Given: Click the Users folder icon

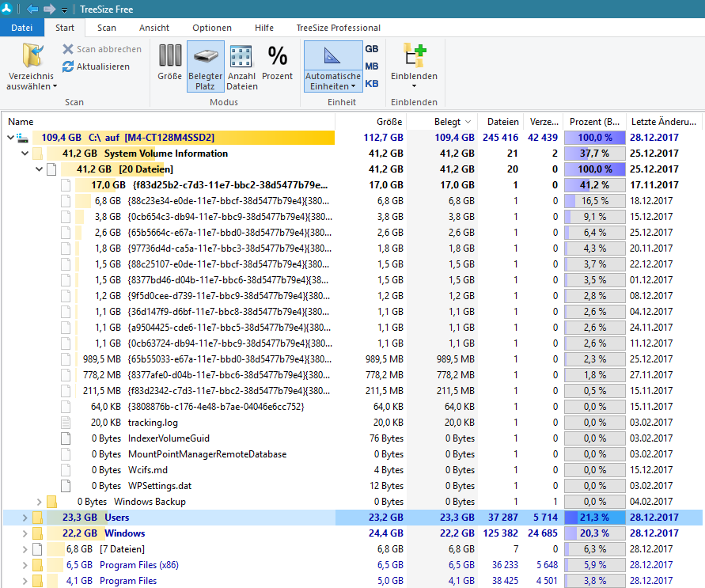Looking at the screenshot, I should [37, 518].
